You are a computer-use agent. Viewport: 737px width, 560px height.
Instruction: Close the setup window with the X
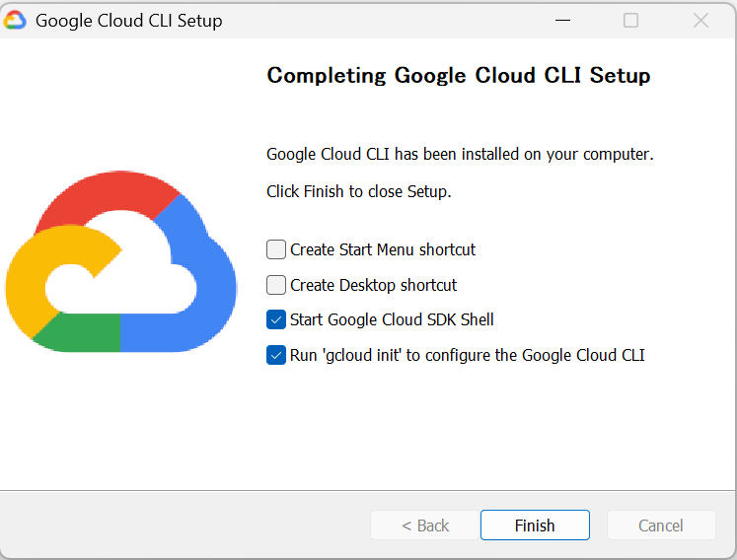pyautogui.click(x=700, y=21)
